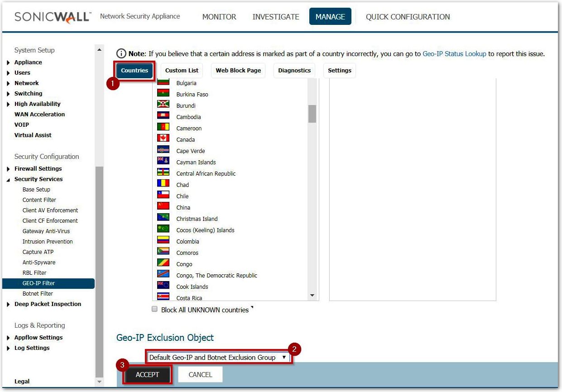Click the Cambodia flag icon
The height and width of the screenshot is (392, 562).
163,115
